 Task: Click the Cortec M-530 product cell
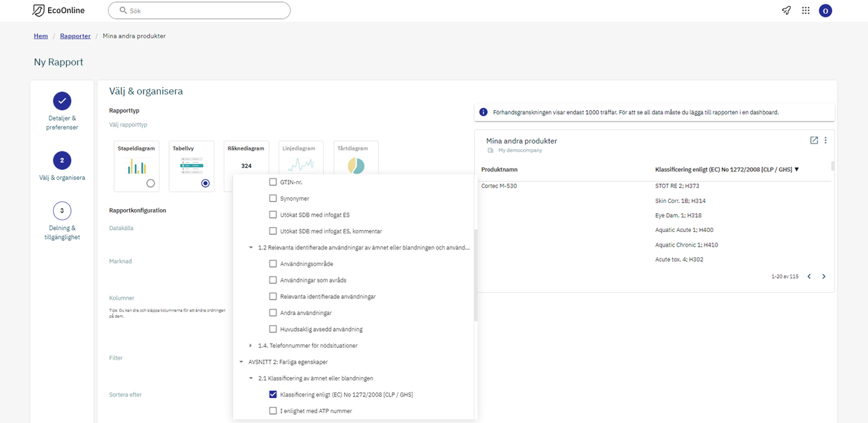pos(499,186)
